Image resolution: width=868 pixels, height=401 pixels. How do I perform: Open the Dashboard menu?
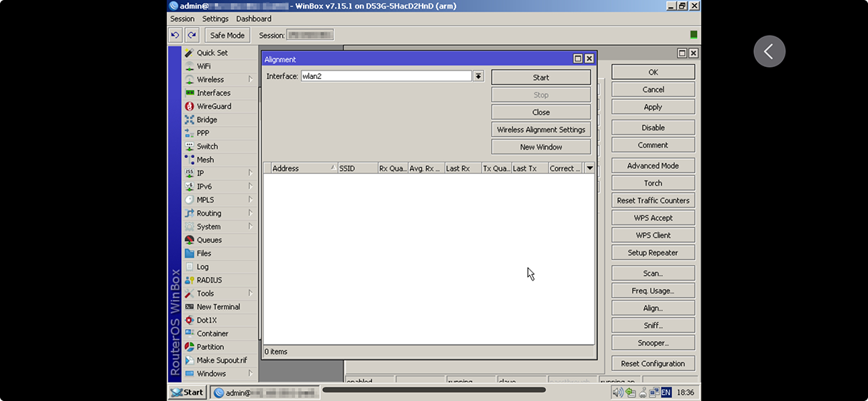254,19
